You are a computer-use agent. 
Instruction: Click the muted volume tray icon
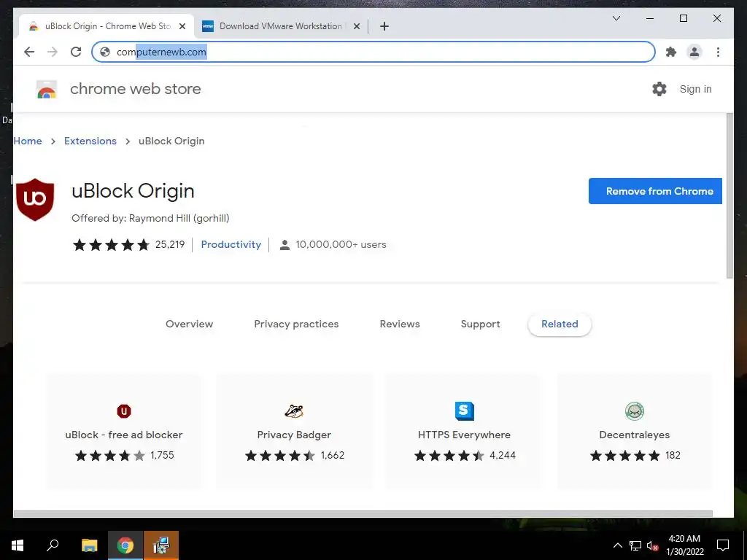(x=652, y=545)
